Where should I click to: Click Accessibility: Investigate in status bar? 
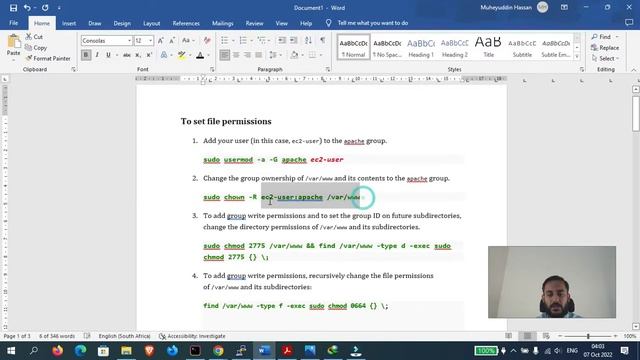click(192, 336)
